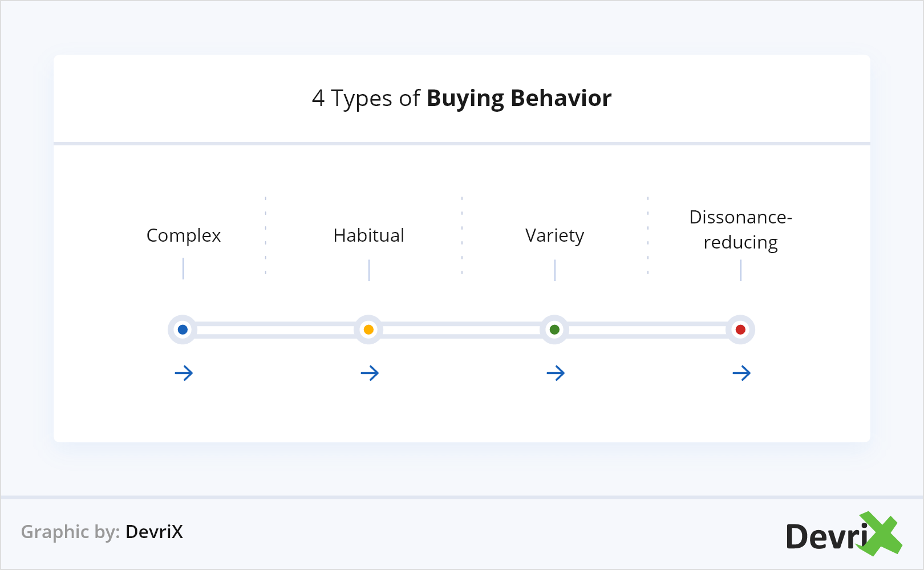
Task: Click timeline bar between blue and yellow dots
Action: [x=275, y=329]
